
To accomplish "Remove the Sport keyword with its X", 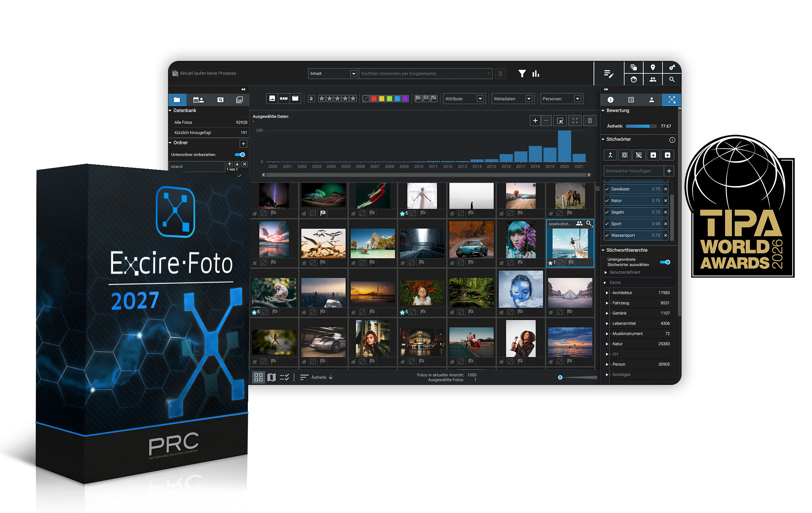I will [x=665, y=224].
